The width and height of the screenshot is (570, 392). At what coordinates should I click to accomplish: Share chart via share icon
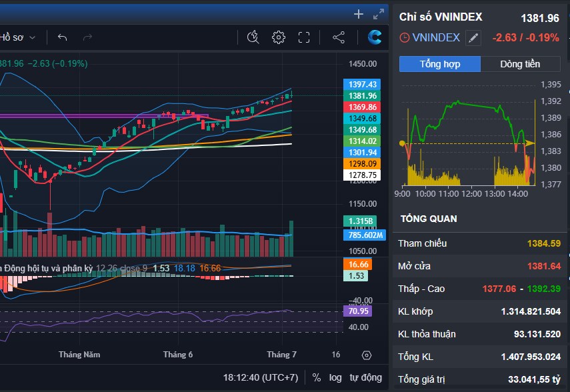pyautogui.click(x=339, y=37)
